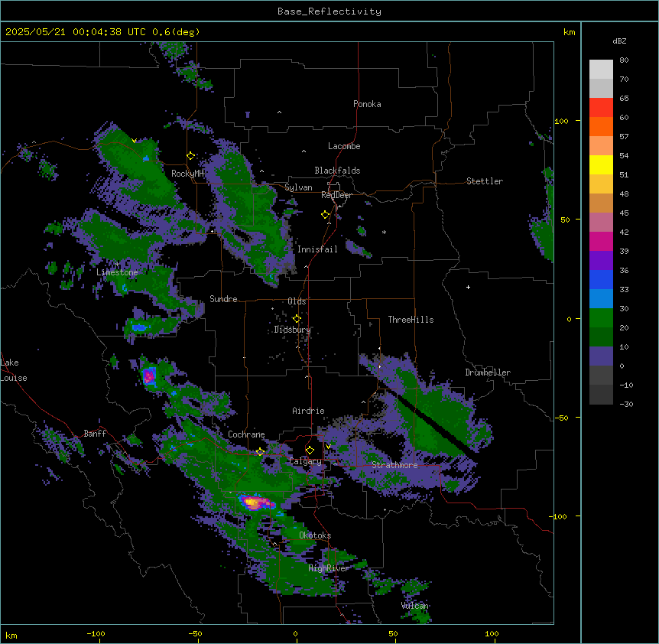Click the yellow diamond marker above Didsbury
The image size is (659, 644).
[297, 319]
